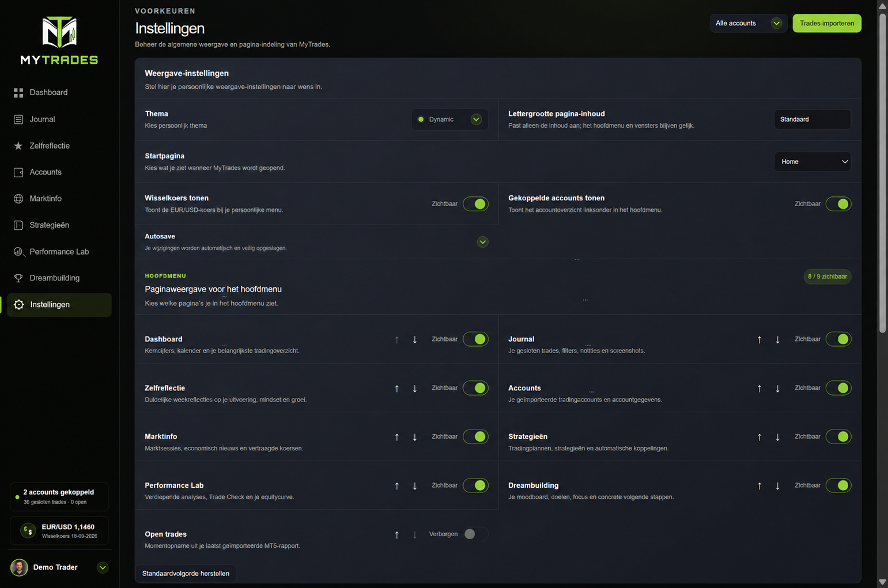This screenshot has height=588, width=888.
Task: Turn off the Performance Lab toggle
Action: tap(475, 485)
